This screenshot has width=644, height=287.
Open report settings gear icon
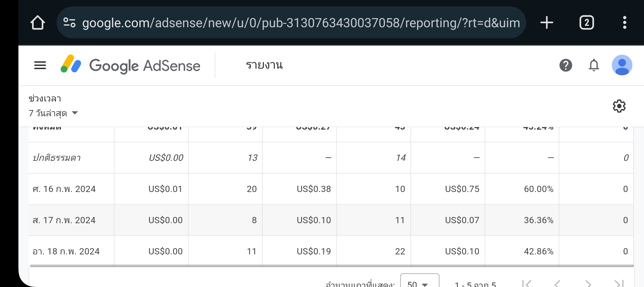point(619,106)
